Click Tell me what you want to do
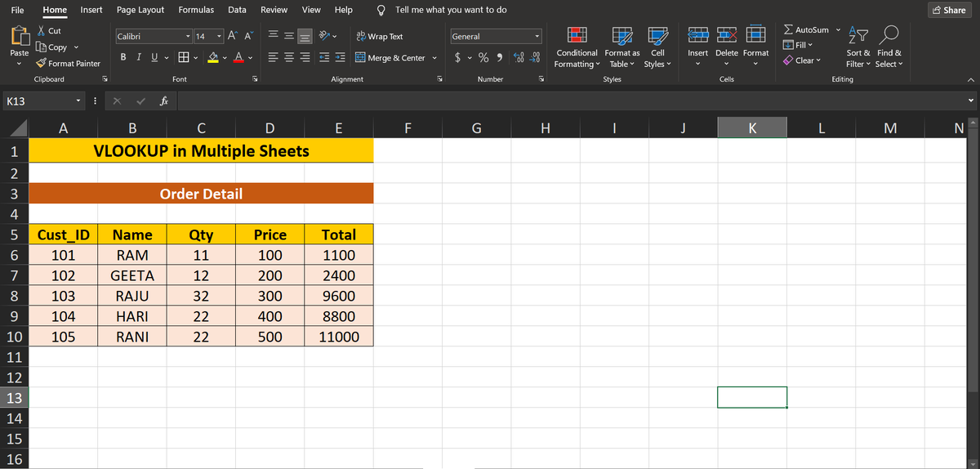 coord(450,10)
